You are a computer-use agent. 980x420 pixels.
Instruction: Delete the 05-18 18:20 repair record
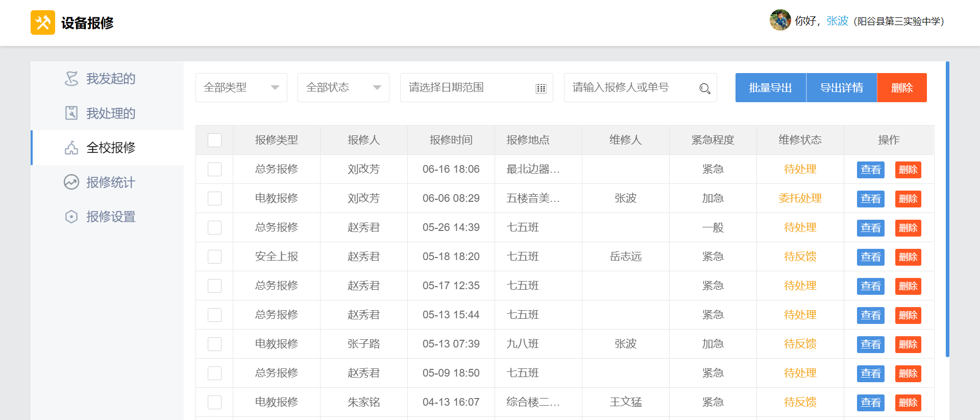coord(908,257)
